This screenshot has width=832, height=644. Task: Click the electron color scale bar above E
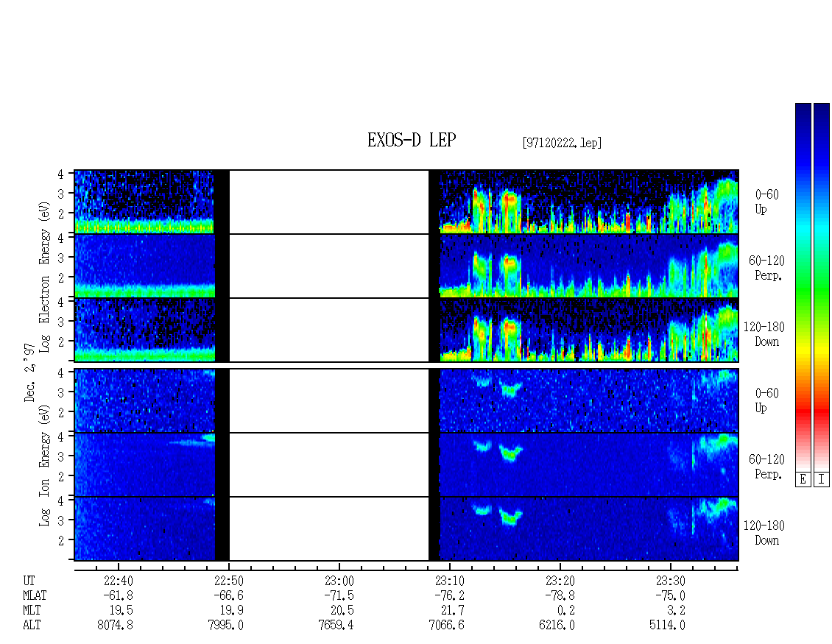[x=803, y=286]
